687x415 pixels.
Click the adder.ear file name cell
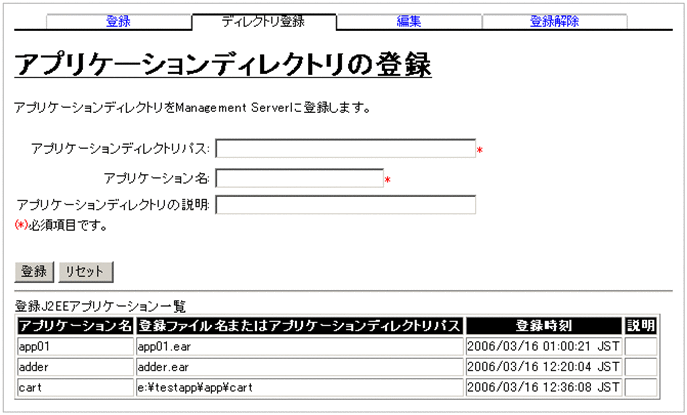click(x=300, y=367)
